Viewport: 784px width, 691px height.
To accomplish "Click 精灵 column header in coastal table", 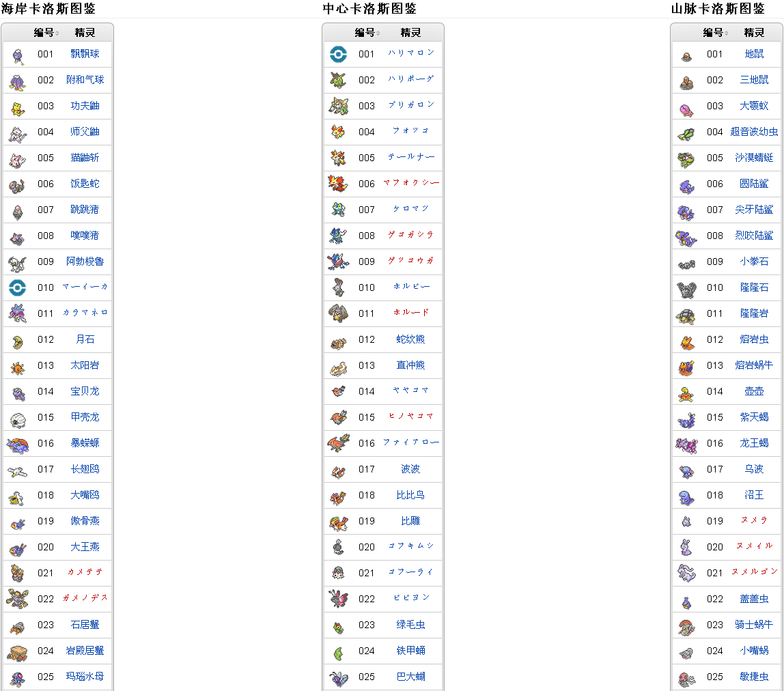I will (85, 33).
